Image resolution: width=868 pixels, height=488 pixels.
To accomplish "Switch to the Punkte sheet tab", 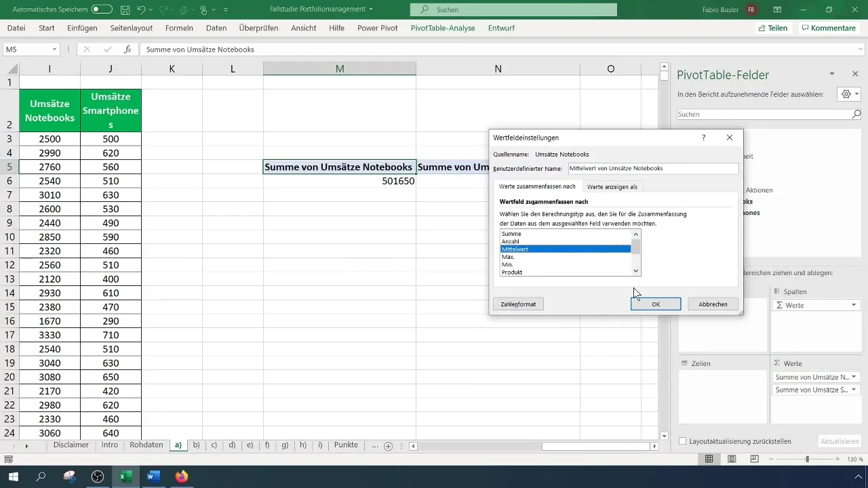I will pos(346,445).
